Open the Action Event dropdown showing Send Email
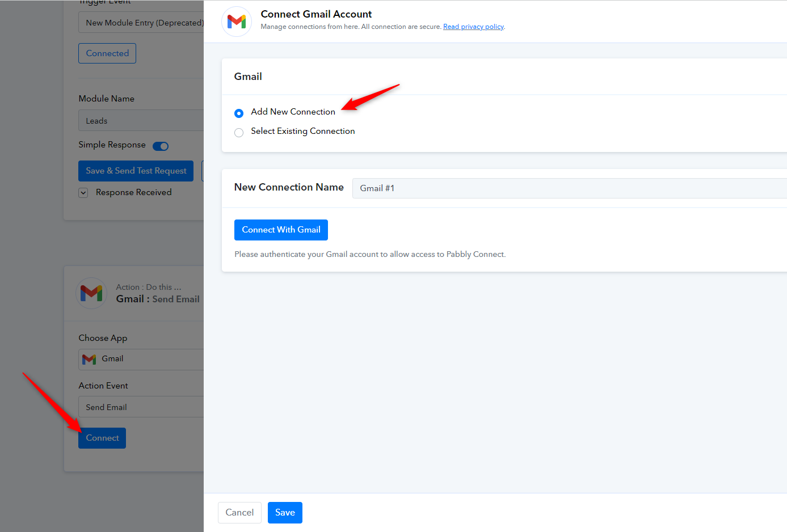Image resolution: width=787 pixels, height=532 pixels. point(141,407)
